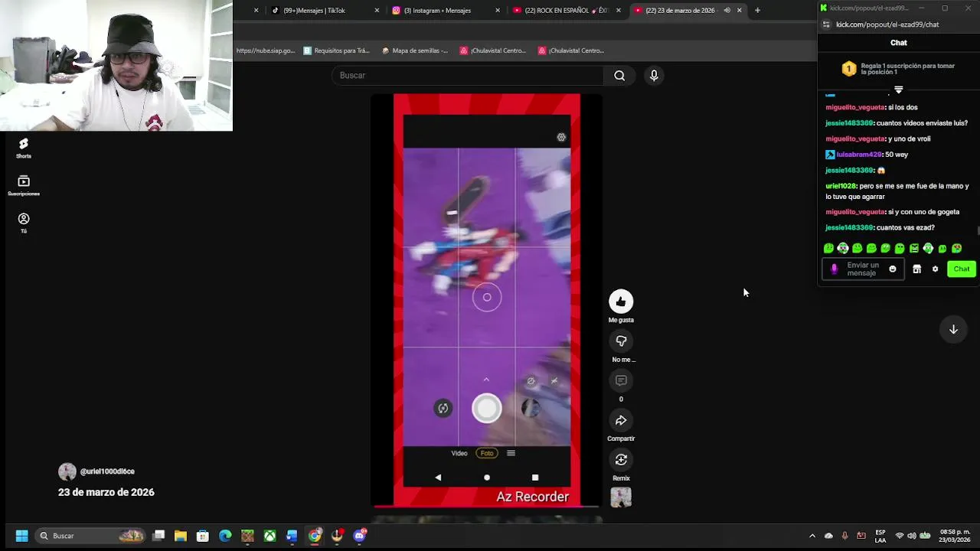Share the short via Compartir

point(621,420)
